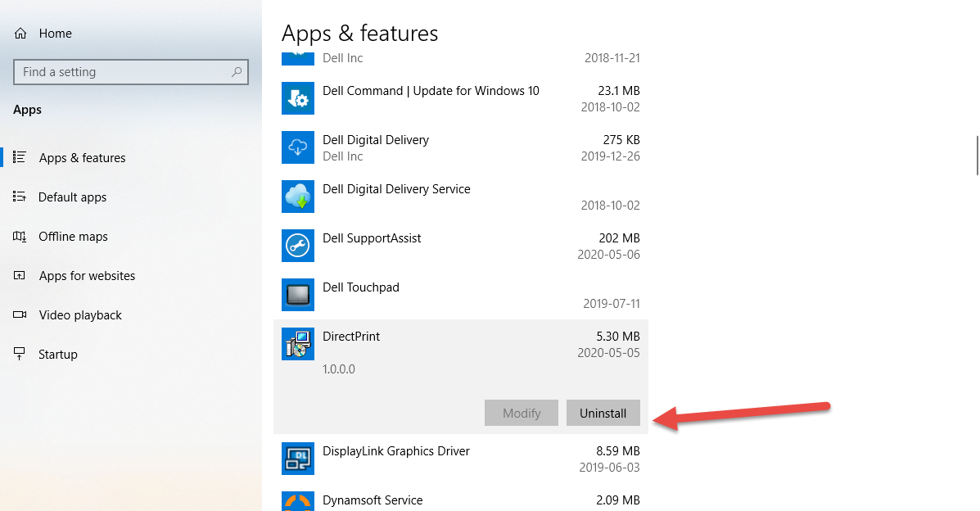Go to Home settings
This screenshot has width=980, height=511.
[x=55, y=34]
